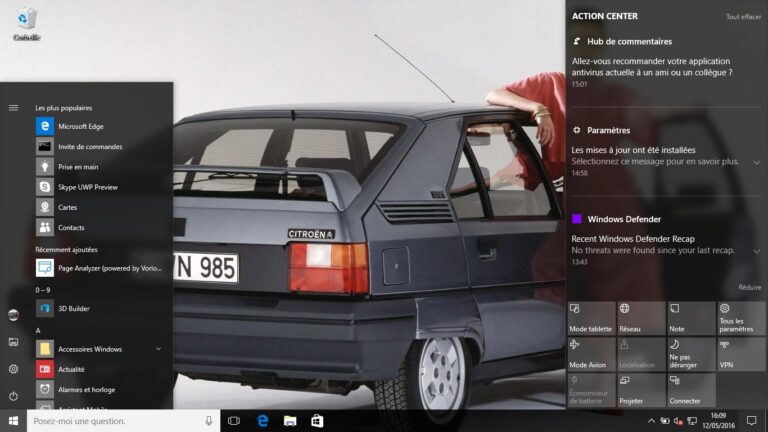Screen dimensions: 768x432
Task: Expand the Paramètres notification chevron
Action: coord(756,162)
